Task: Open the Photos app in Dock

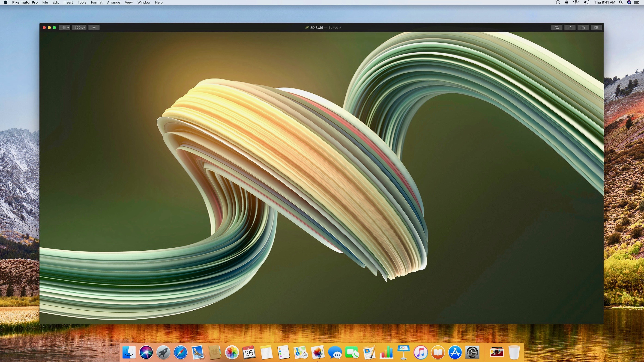Action: click(x=232, y=353)
